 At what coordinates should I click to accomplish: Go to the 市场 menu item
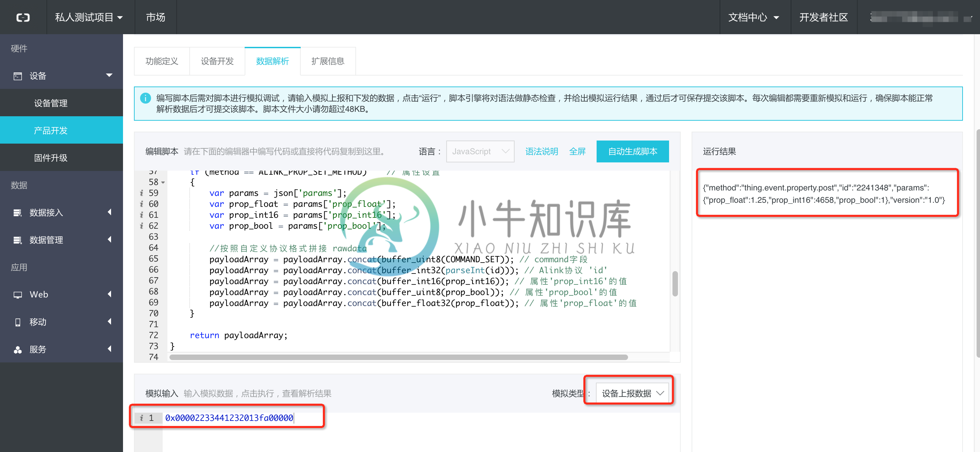[x=155, y=17]
